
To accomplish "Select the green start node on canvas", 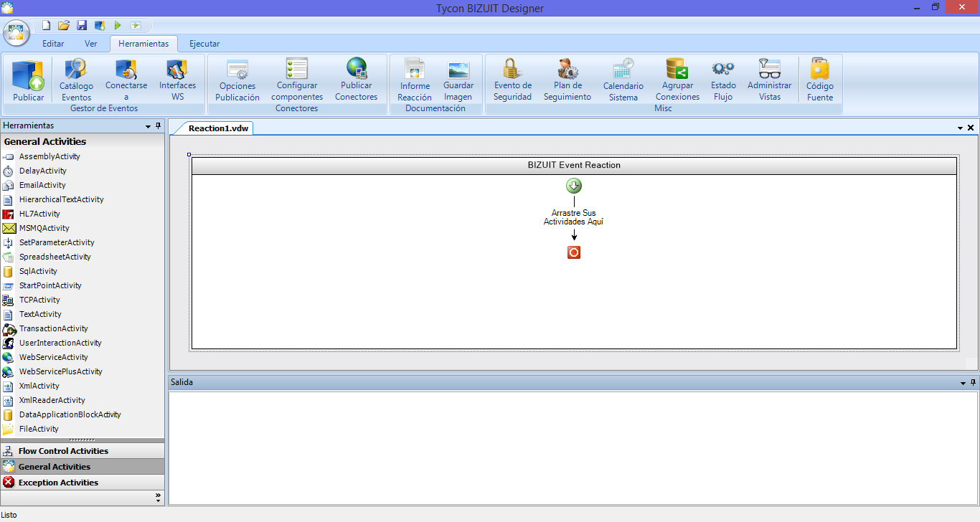I will pyautogui.click(x=574, y=186).
